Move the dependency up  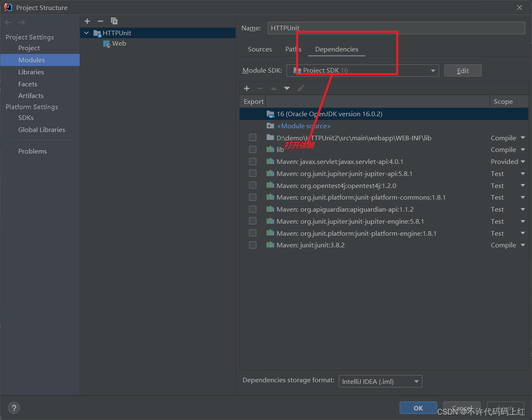[x=274, y=88]
